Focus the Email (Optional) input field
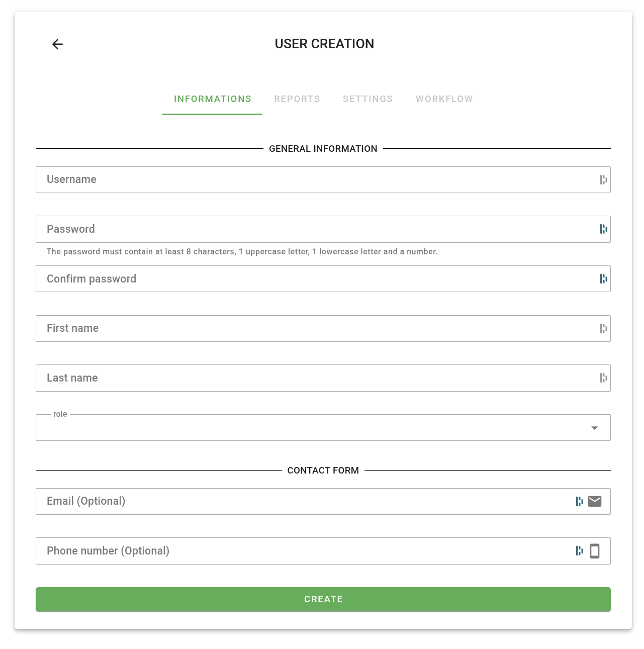 (x=302, y=501)
